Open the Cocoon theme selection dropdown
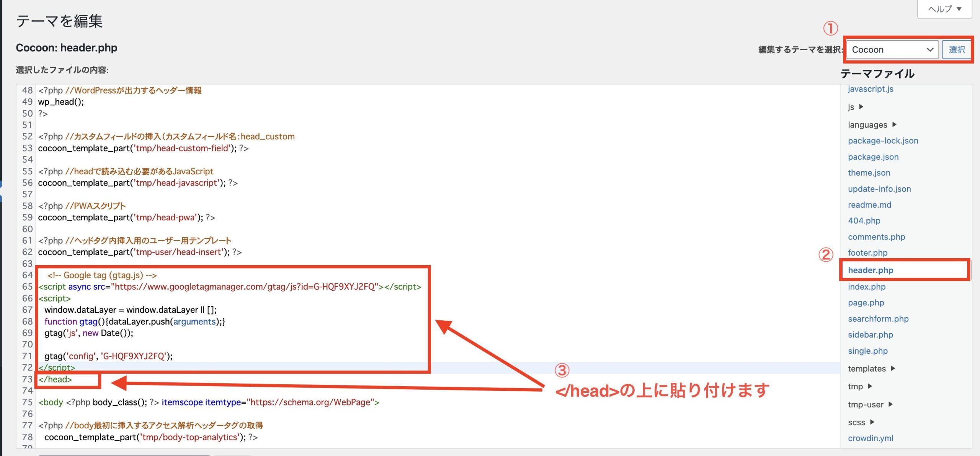Screen dimensions: 980x456 (892, 50)
